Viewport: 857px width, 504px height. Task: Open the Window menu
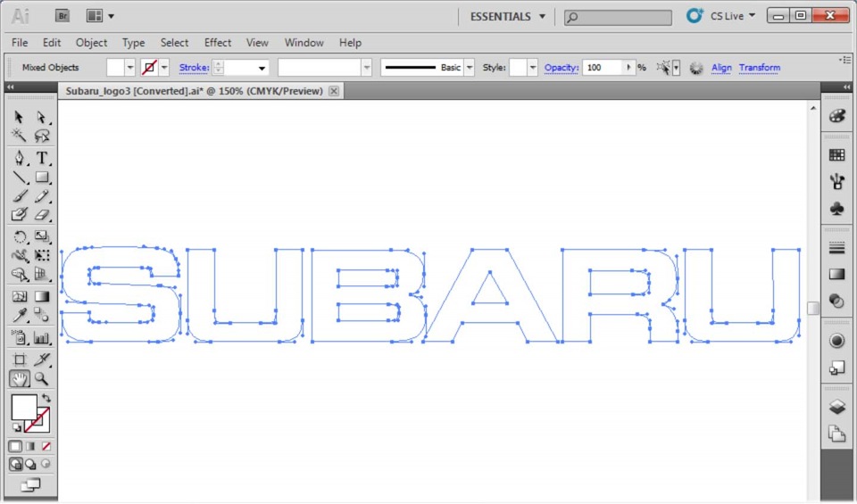pyautogui.click(x=304, y=43)
